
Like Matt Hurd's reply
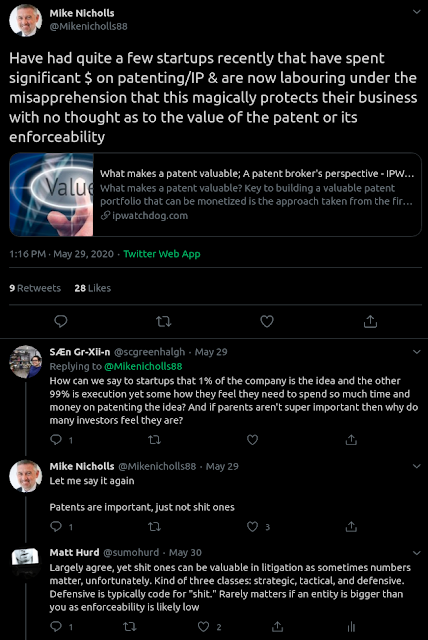[203, 627]
